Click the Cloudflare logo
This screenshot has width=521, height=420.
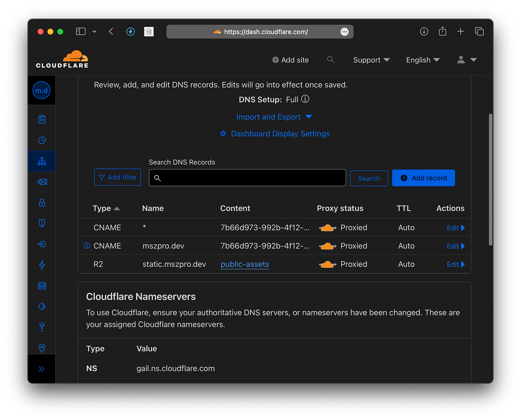(x=62, y=59)
